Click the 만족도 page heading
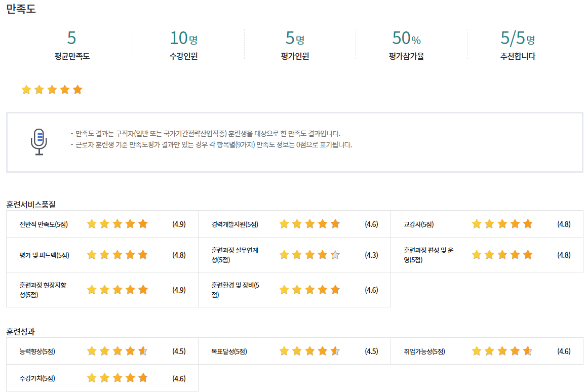586x392 pixels. [x=21, y=9]
